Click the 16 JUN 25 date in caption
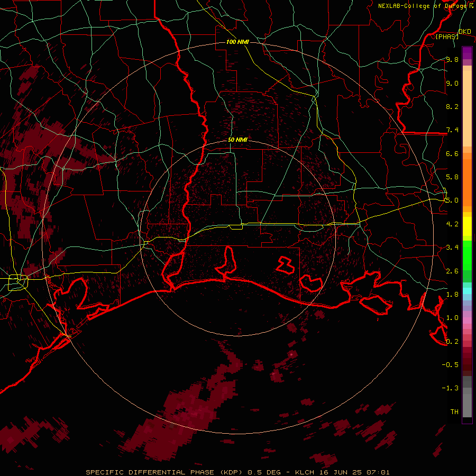476x476 pixels. coord(342,472)
